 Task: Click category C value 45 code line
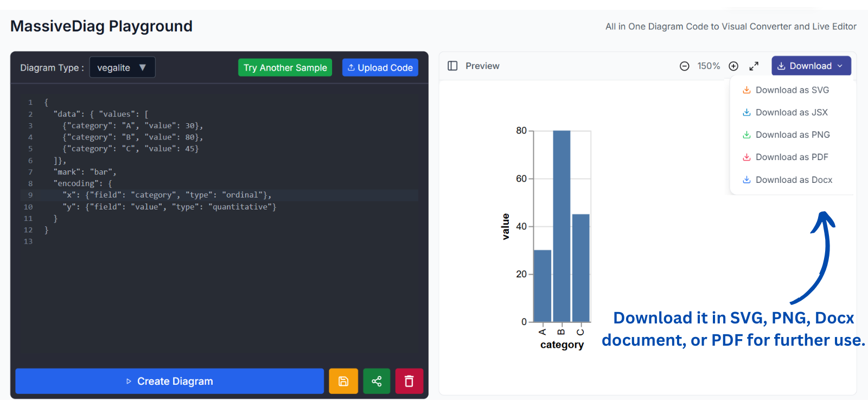click(x=131, y=149)
